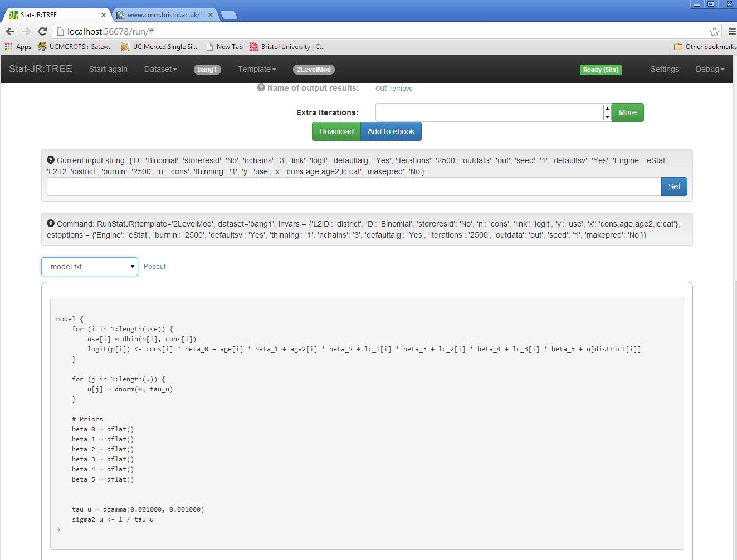Click help icon beside Current input string
The image size is (737, 560).
[51, 160]
